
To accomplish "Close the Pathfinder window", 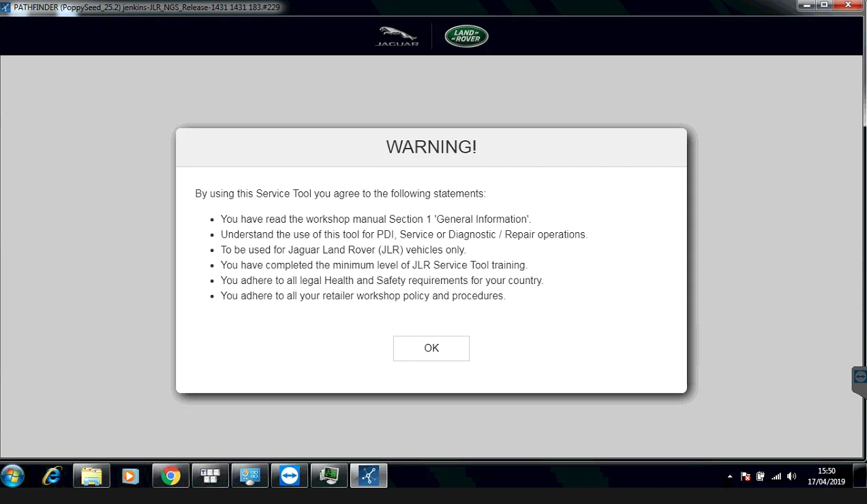I will tap(849, 5).
